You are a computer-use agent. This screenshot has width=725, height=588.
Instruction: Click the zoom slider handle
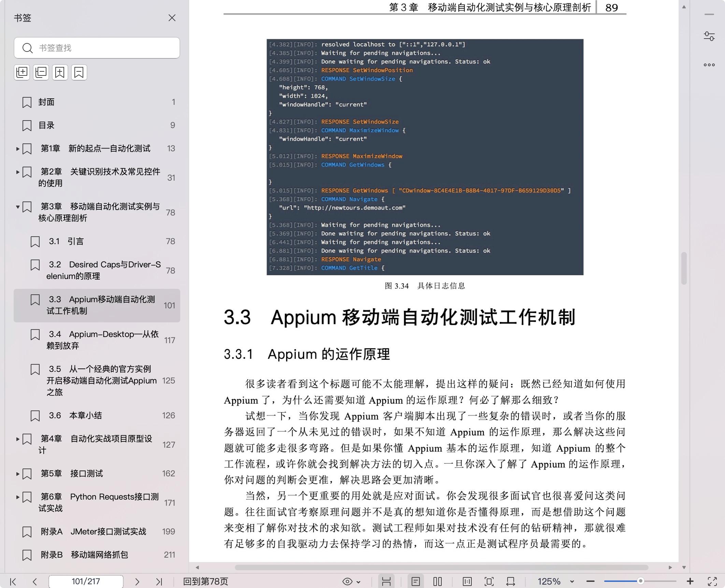[641, 581]
